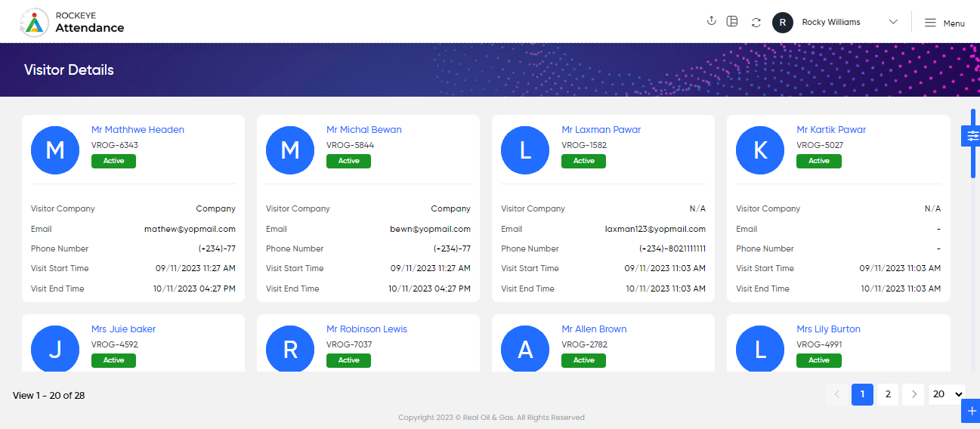Click Juie baker's J avatar
Screen dimensions: 980x429
(55, 349)
